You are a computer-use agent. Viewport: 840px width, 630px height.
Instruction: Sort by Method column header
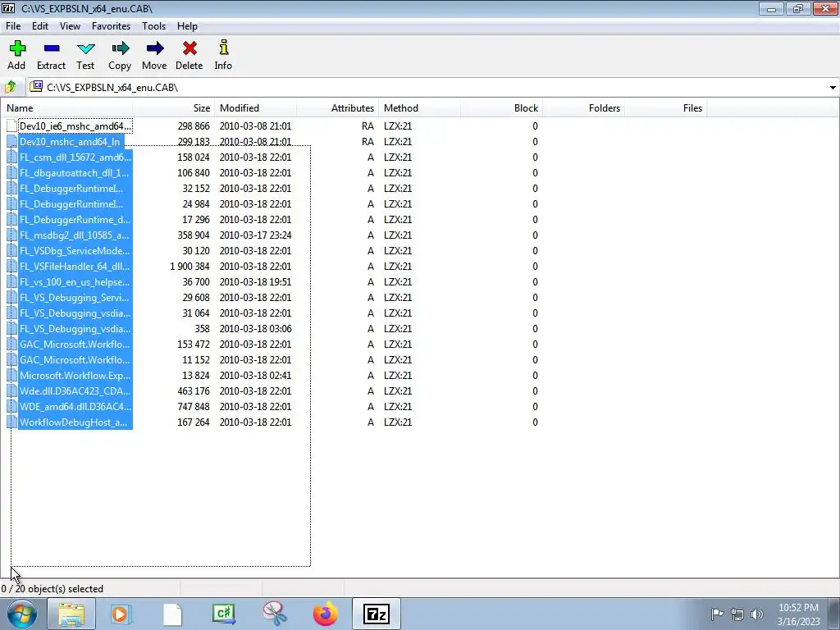coord(419,107)
